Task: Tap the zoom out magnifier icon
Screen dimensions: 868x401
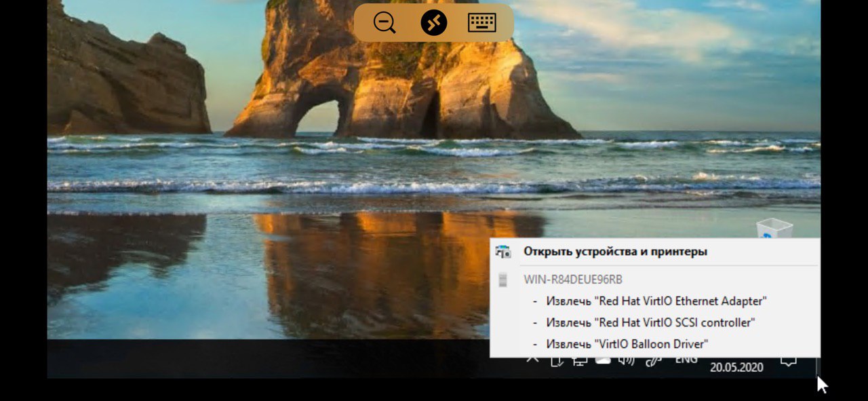Action: point(384,23)
